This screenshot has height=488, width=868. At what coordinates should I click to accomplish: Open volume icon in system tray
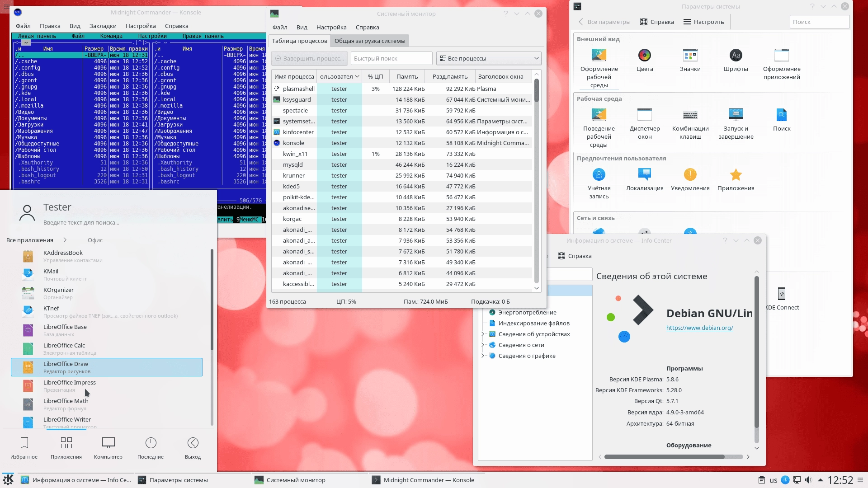pos(809,480)
